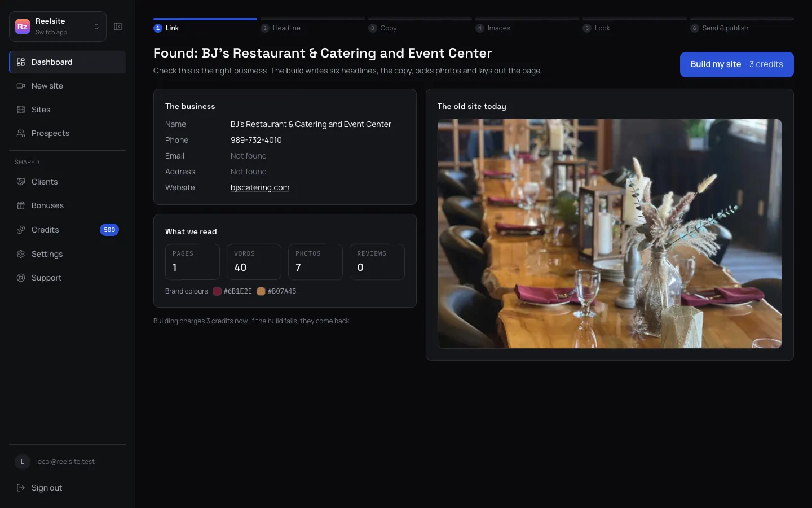Select the Link step tab
Screen dimensions: 812x508
(205, 27)
